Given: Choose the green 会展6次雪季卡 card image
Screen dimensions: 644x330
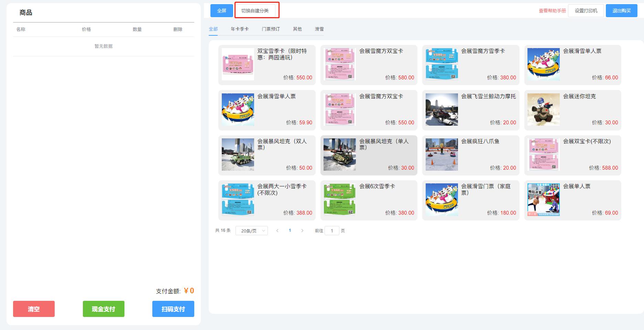Looking at the screenshot, I should pos(339,200).
